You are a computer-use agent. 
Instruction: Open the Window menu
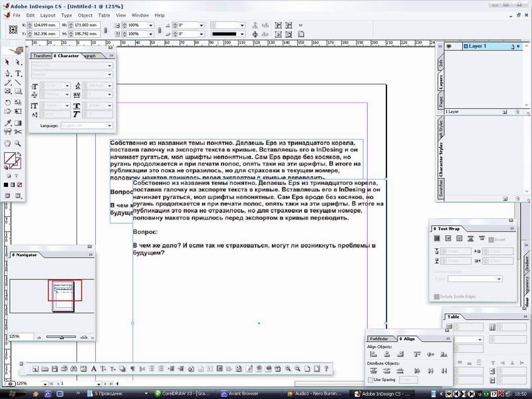(140, 15)
